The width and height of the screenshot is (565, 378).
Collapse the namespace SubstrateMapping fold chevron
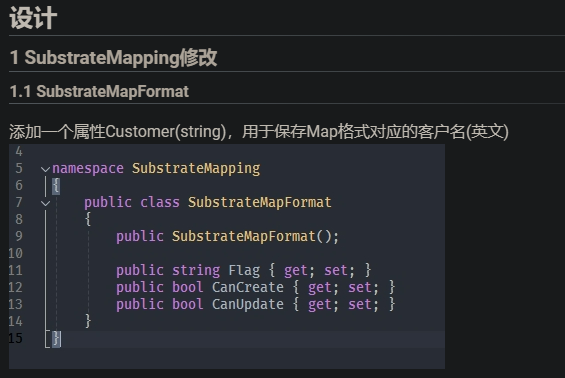45,169
